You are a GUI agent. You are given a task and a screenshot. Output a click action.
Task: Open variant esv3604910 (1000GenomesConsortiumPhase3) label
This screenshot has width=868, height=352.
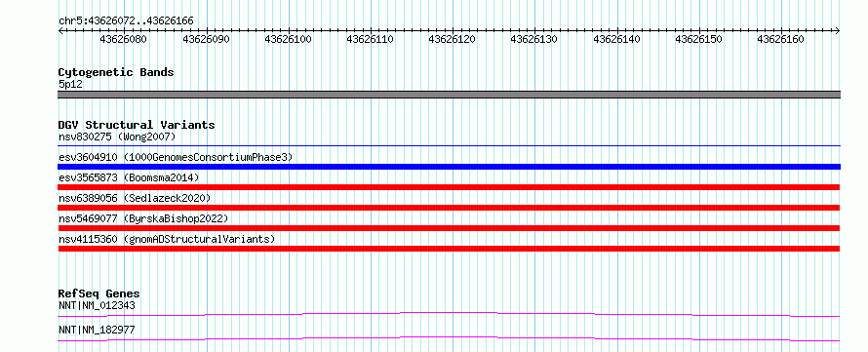(175, 157)
